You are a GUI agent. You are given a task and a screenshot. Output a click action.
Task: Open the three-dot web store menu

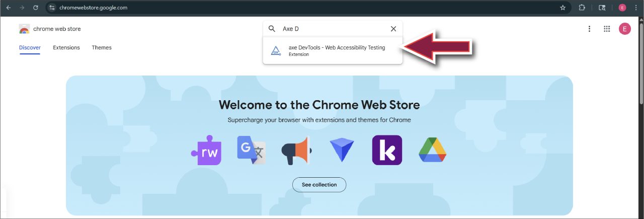coord(589,29)
